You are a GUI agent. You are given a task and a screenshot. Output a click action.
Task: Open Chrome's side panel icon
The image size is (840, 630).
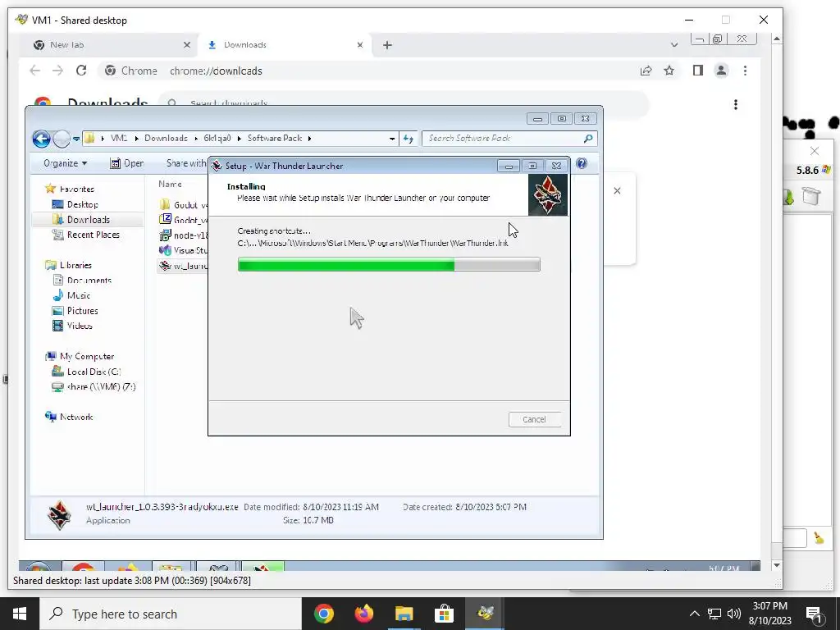point(697,71)
